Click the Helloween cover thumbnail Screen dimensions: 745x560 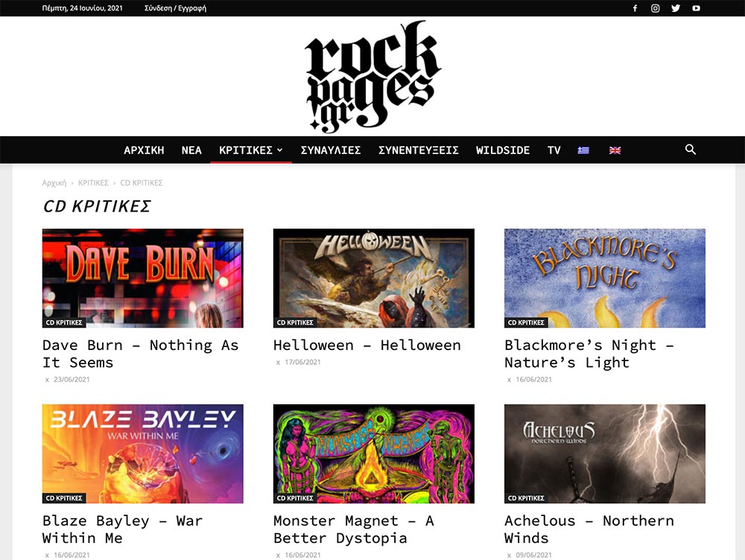coord(374,279)
